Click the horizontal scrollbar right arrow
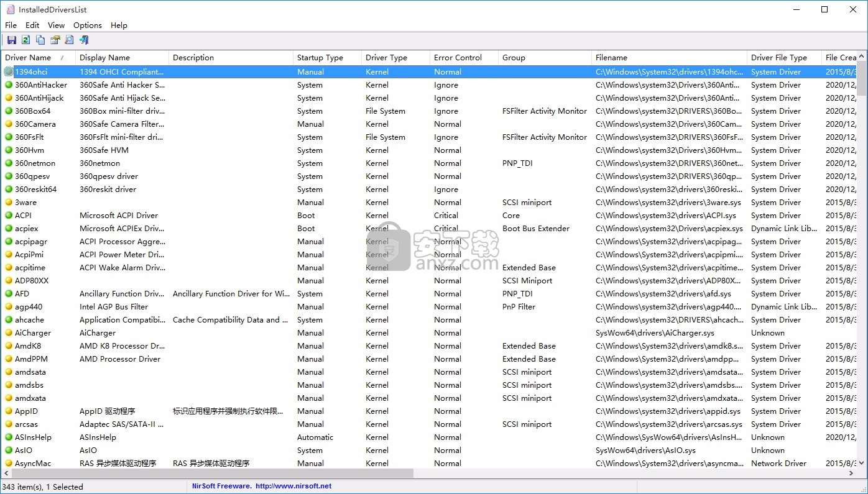This screenshot has height=494, width=868. coord(852,473)
